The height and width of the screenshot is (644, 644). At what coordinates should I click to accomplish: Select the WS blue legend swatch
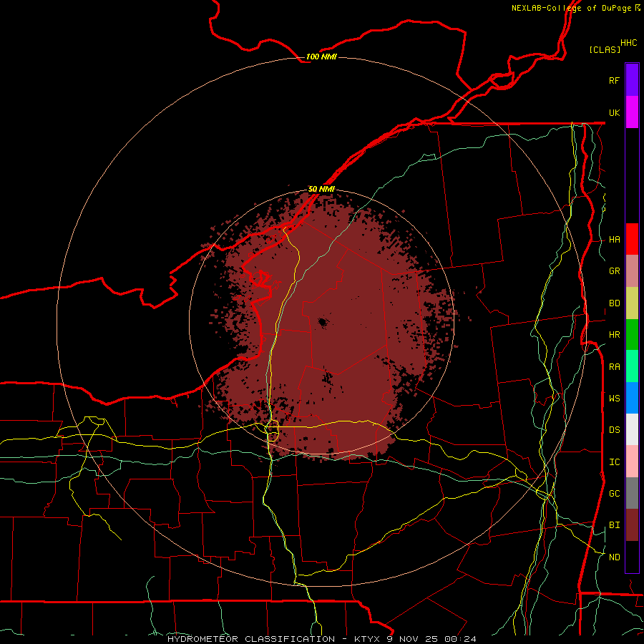[x=632, y=398]
